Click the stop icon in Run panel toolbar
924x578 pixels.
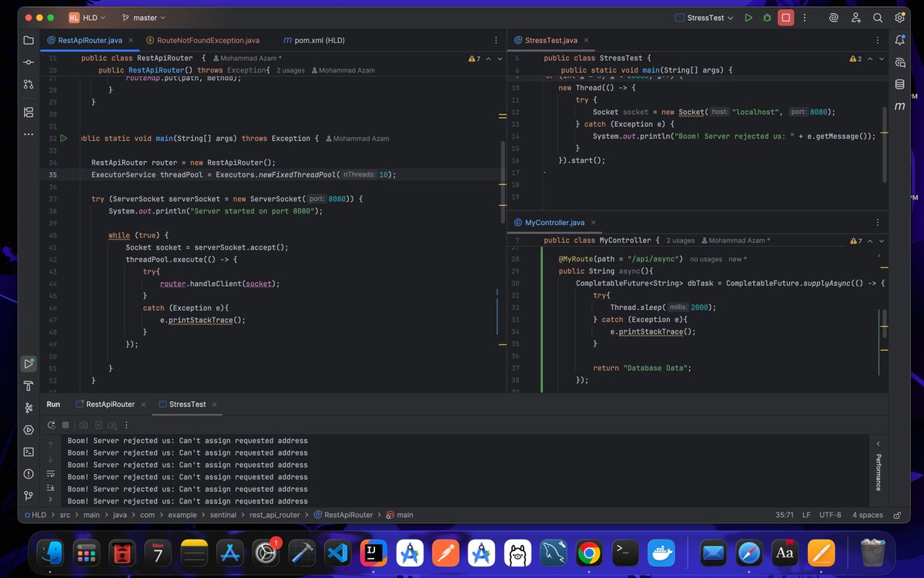pyautogui.click(x=65, y=425)
